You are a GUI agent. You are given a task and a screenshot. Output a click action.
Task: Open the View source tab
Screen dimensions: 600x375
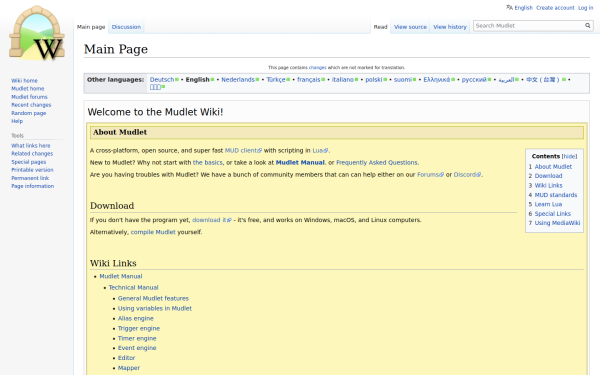pyautogui.click(x=410, y=27)
